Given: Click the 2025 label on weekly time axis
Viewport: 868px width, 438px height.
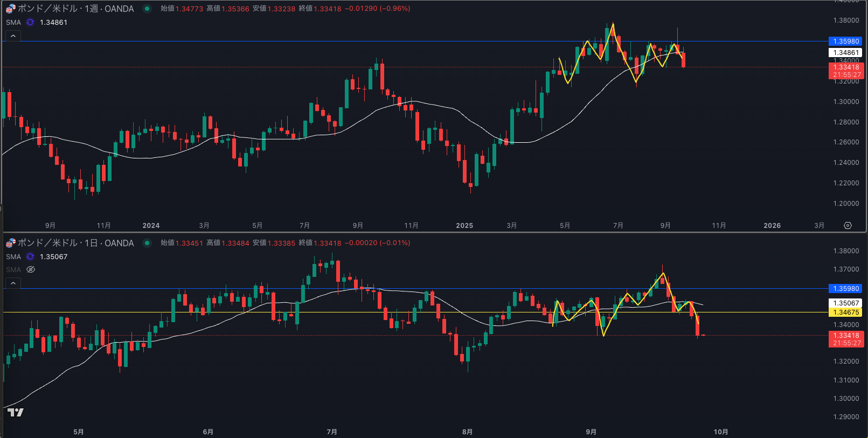Looking at the screenshot, I should [x=464, y=225].
